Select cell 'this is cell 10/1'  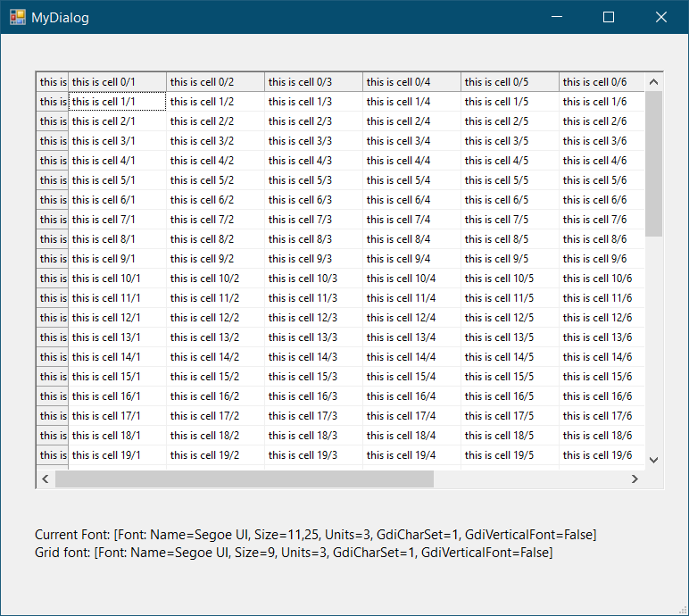pos(117,279)
